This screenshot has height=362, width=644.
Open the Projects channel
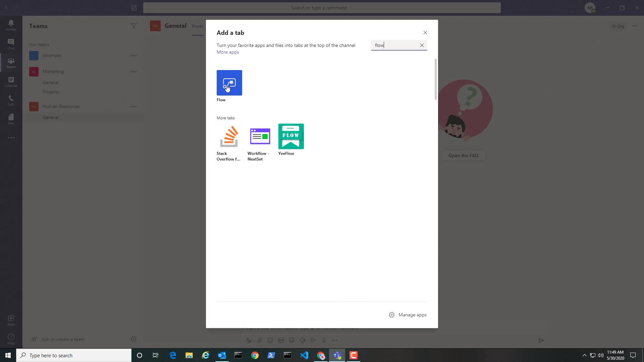point(51,92)
